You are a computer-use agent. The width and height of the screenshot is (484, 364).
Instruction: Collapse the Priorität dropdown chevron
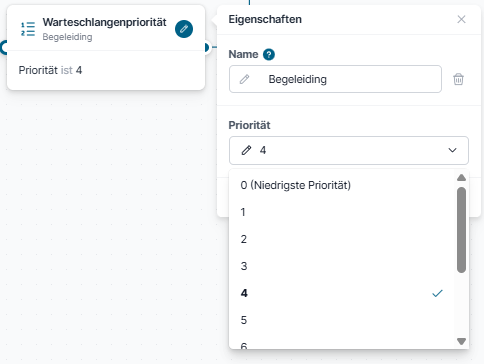click(x=452, y=150)
